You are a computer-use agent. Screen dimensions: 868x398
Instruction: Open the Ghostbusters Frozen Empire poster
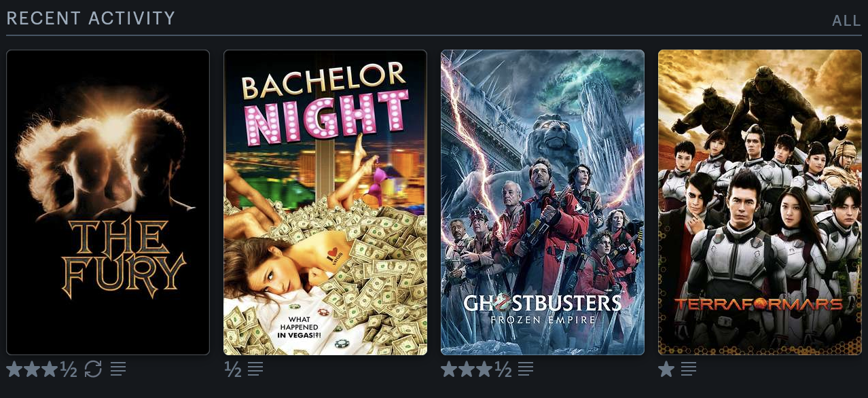[x=543, y=202]
